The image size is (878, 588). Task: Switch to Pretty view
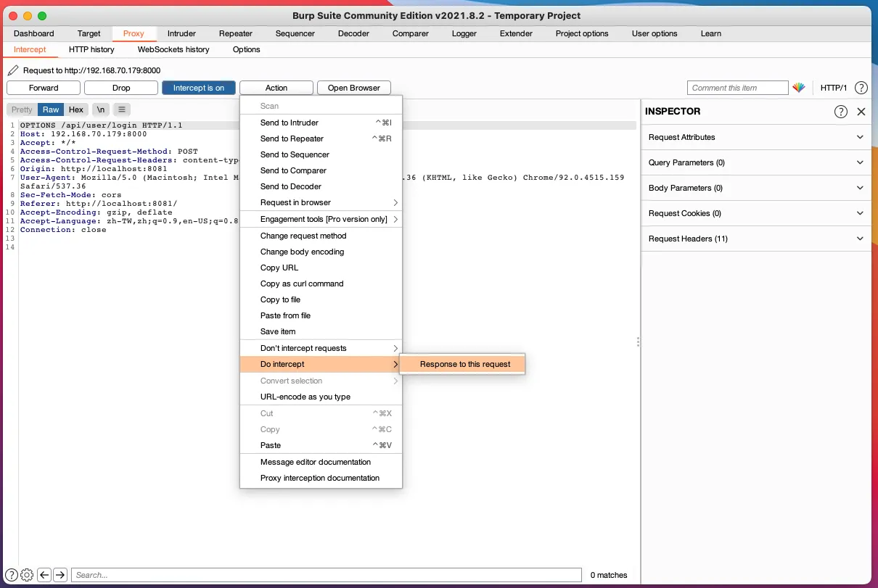22,109
